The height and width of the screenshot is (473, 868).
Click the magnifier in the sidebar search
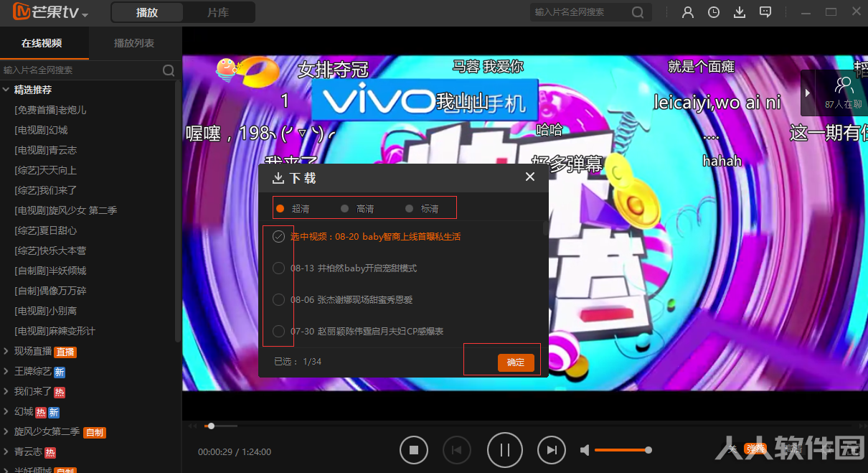pos(169,70)
